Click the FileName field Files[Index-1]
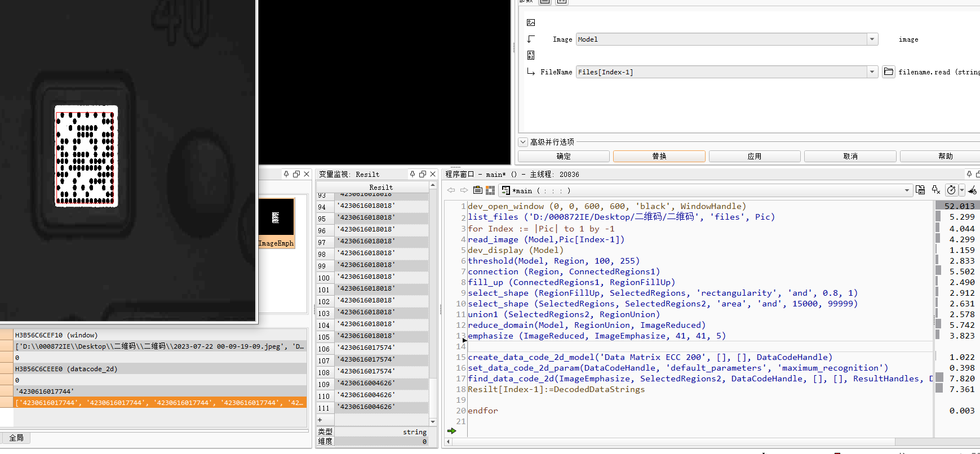The height and width of the screenshot is (454, 980). point(721,72)
